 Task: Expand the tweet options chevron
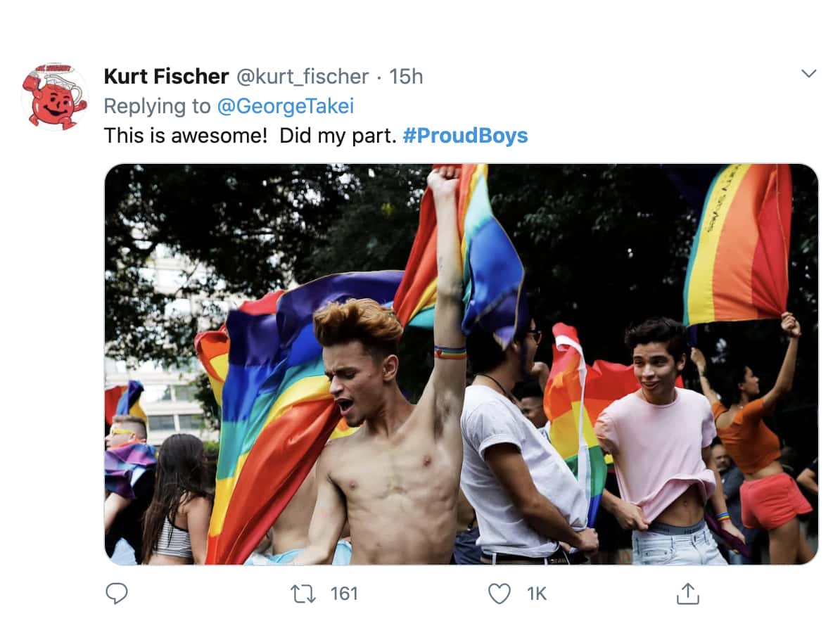click(808, 73)
